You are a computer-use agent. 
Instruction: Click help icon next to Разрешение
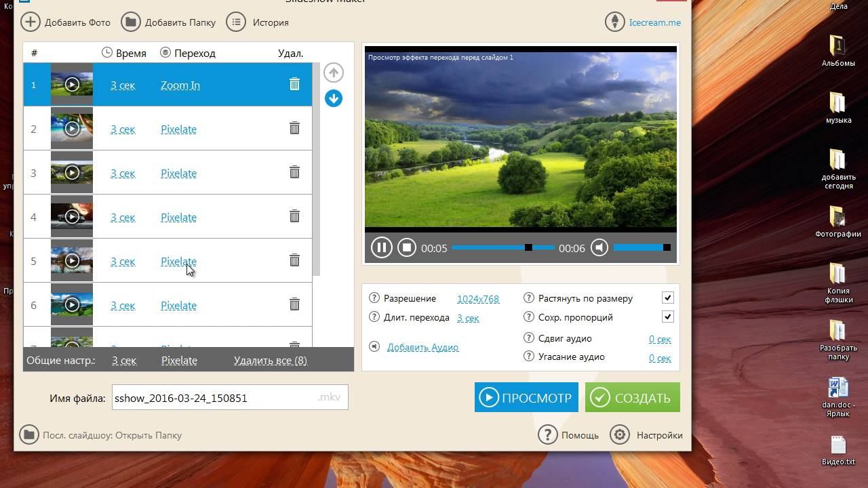(374, 298)
